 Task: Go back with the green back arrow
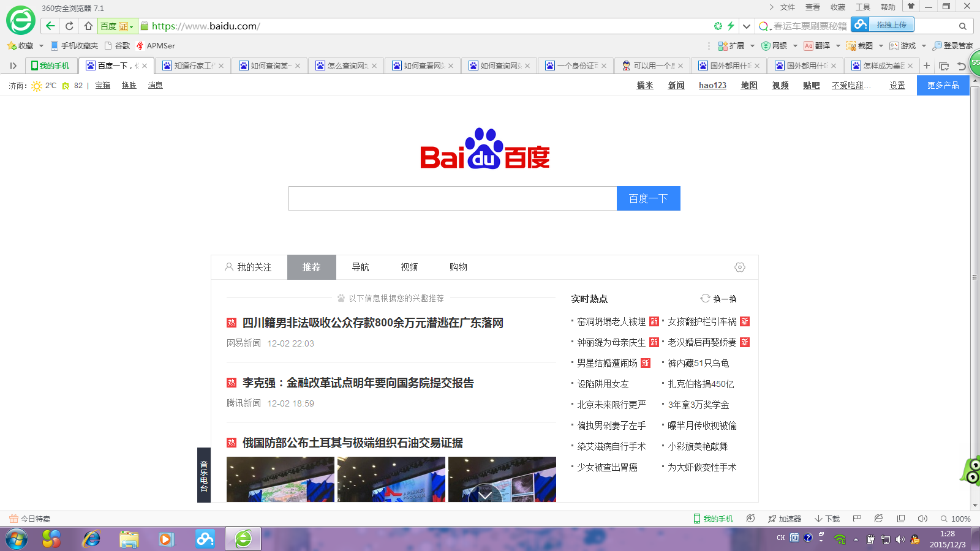point(50,26)
